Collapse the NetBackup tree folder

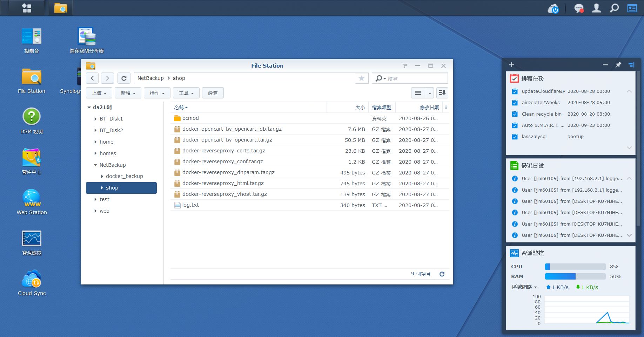[x=95, y=165]
